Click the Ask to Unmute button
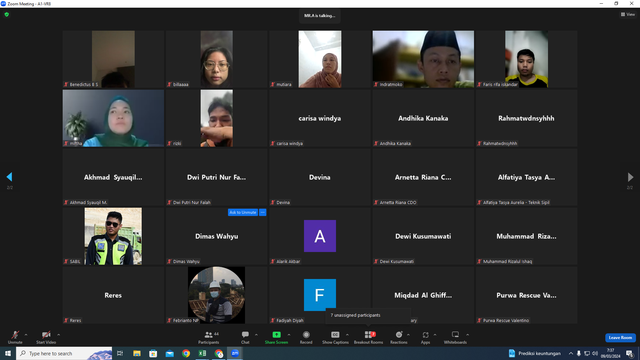The height and width of the screenshot is (360, 640). 243,212
